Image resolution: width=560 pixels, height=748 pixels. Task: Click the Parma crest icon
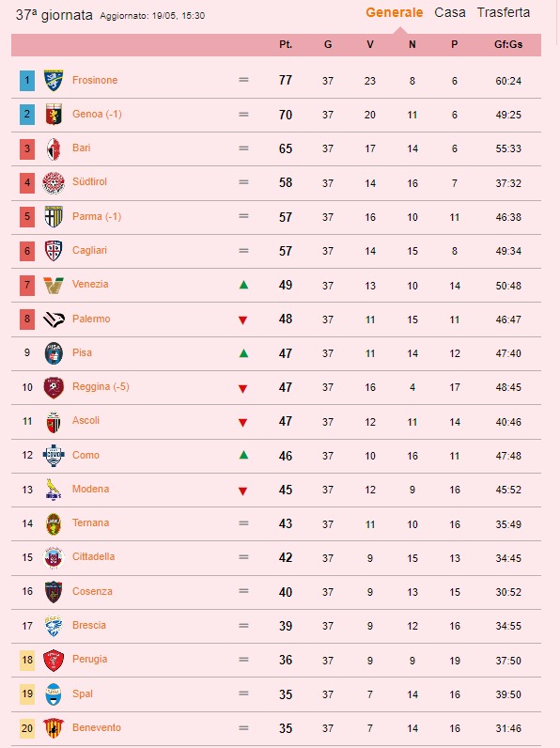point(54,216)
